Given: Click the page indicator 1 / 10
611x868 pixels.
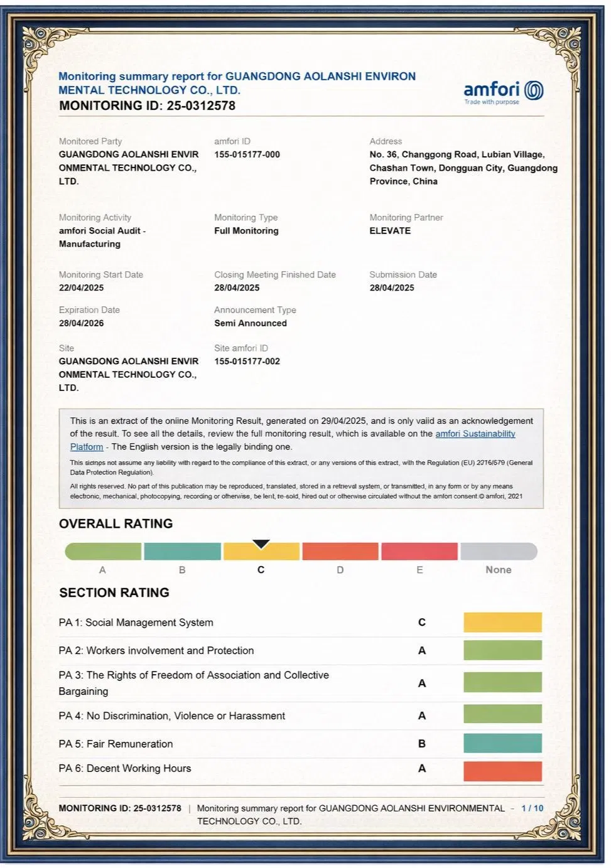Looking at the screenshot, I should 532,808.
